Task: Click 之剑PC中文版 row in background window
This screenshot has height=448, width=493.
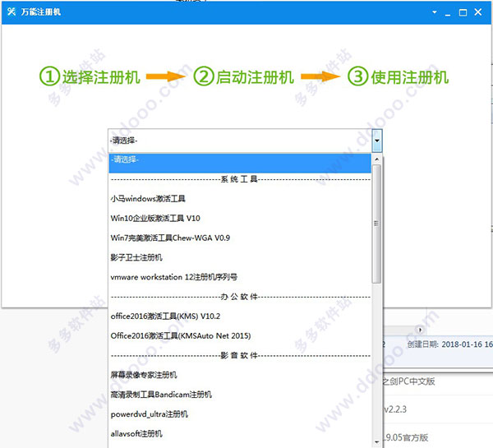Action: [x=408, y=381]
